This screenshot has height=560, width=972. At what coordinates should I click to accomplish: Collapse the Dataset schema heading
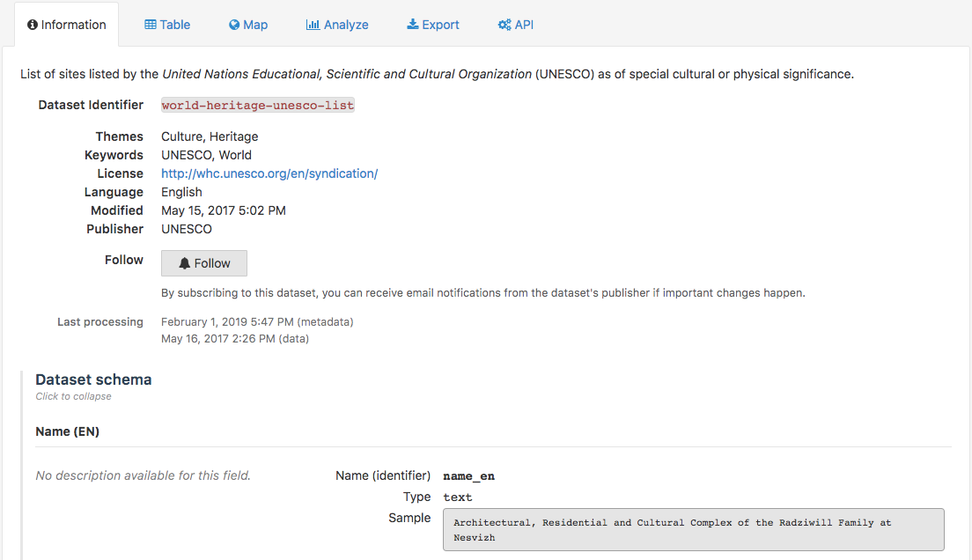point(93,379)
